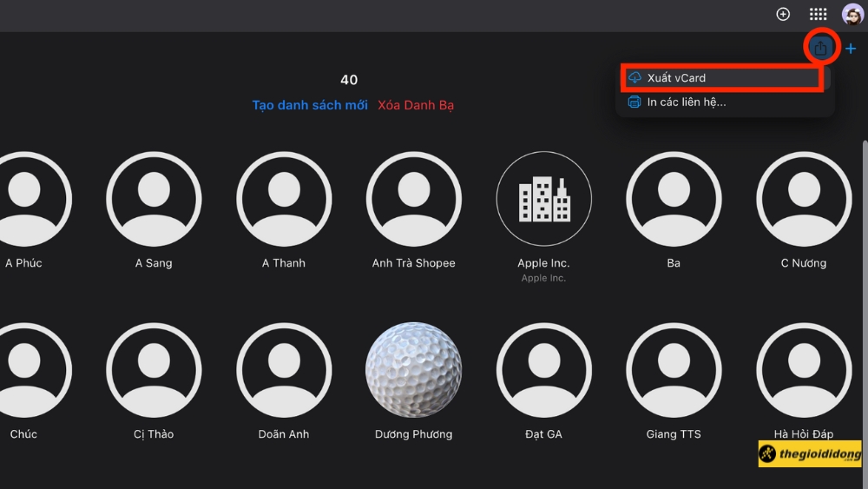Select the Doãn Anh contact
Image resolution: width=868 pixels, height=489 pixels.
pos(284,370)
